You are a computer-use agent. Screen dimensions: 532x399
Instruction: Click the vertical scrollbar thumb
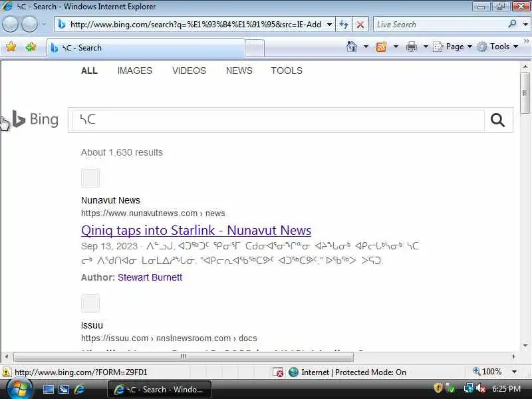click(525, 92)
